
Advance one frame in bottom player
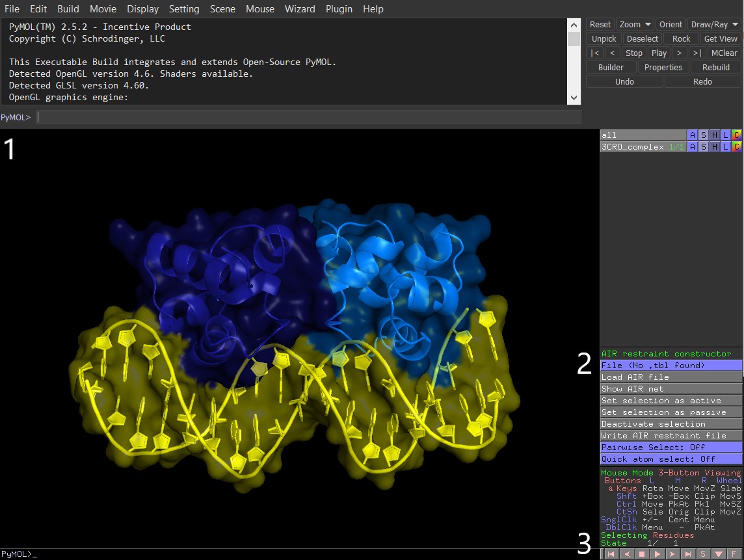click(672, 554)
